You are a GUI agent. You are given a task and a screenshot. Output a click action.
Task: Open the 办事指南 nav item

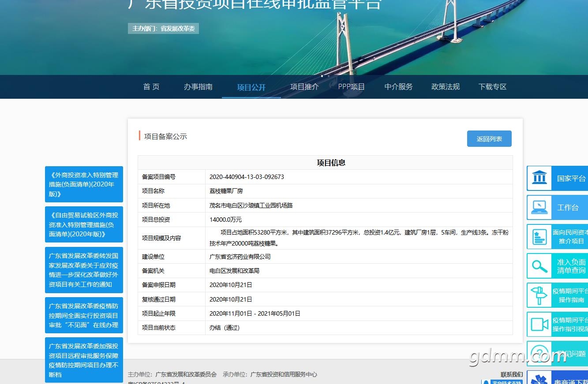(x=198, y=87)
